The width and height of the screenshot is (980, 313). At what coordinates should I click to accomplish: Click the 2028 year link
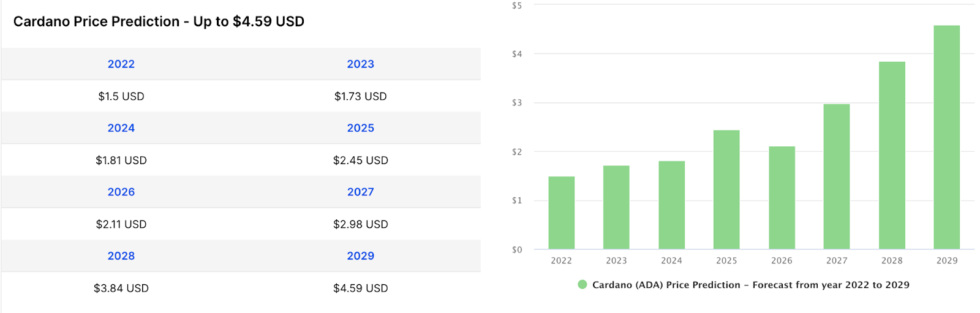[121, 256]
